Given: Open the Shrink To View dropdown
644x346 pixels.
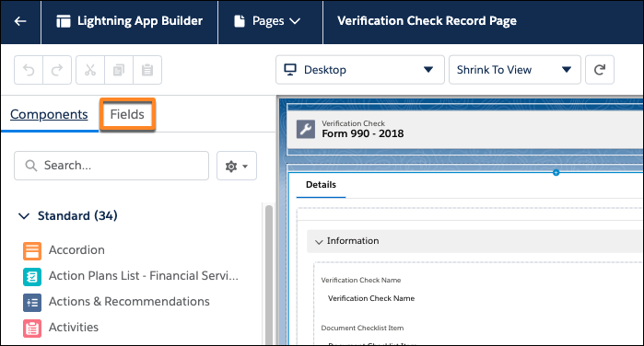Looking at the screenshot, I should click(515, 70).
